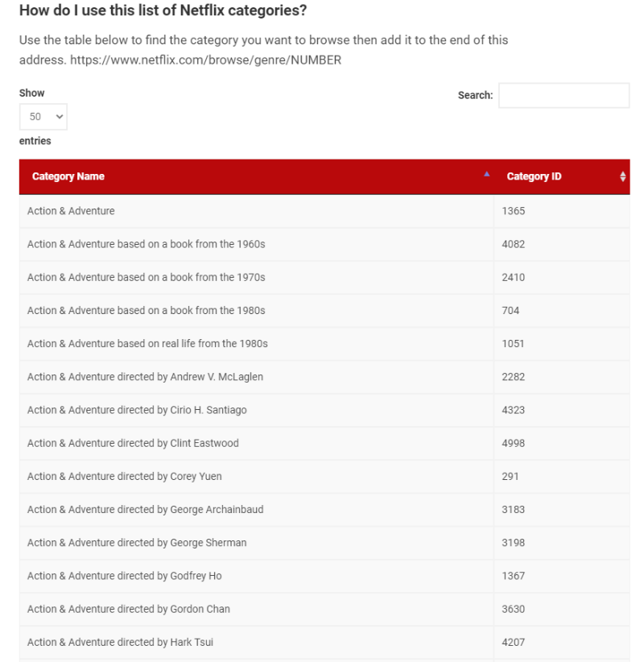The height and width of the screenshot is (662, 644).
Task: Sort table by Category Name header
Action: (68, 177)
